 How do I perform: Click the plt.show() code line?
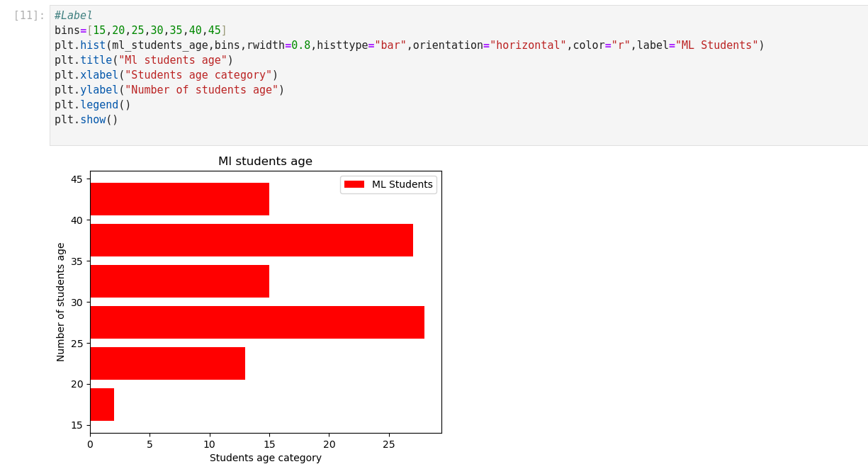(x=86, y=120)
